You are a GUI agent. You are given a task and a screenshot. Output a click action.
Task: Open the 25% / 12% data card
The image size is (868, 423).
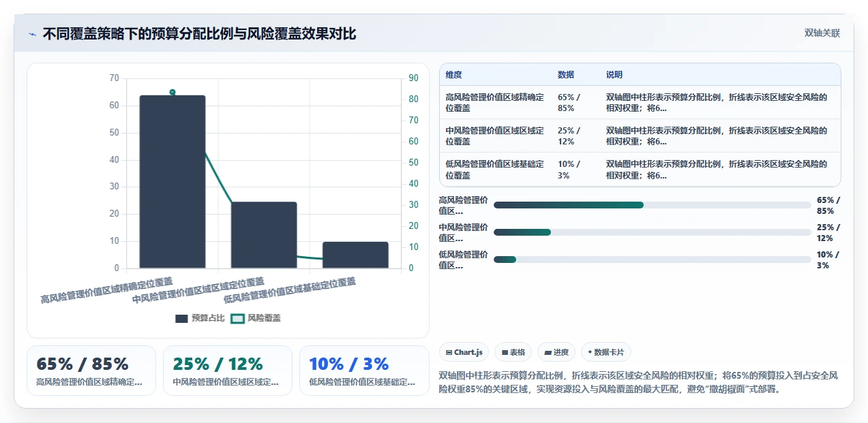228,371
